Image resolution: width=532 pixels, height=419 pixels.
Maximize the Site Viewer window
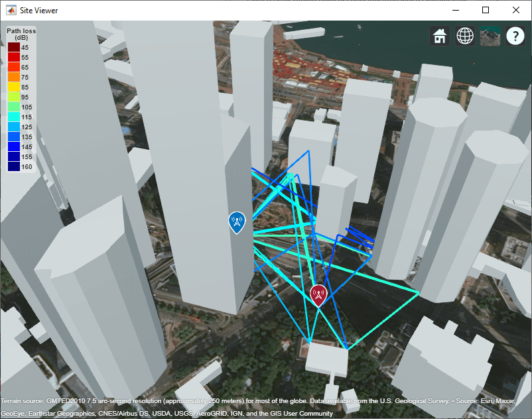tap(486, 10)
